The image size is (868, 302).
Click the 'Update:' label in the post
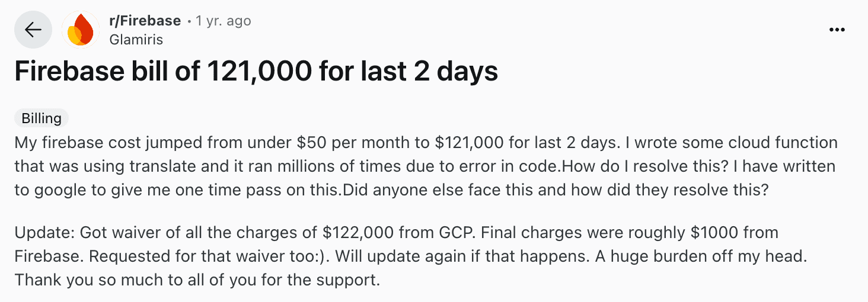pyautogui.click(x=43, y=232)
